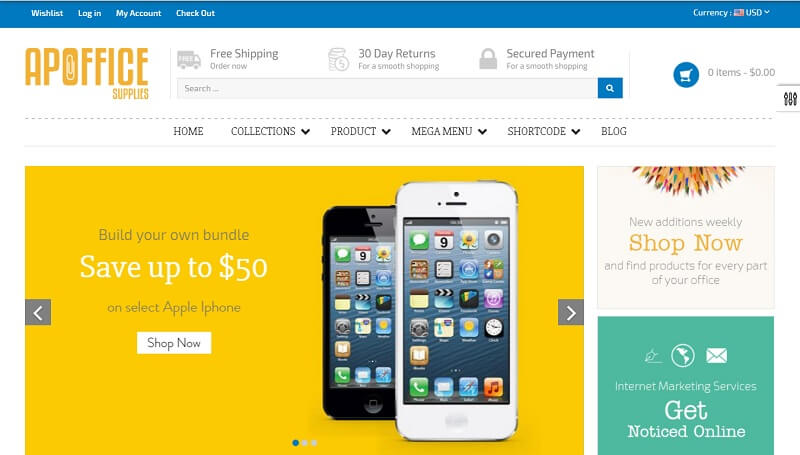The image size is (800, 455).
Task: Go to the Home menu item
Action: point(188,132)
